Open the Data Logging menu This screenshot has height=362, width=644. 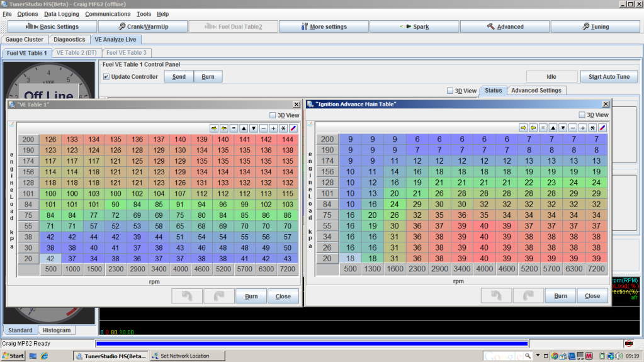click(x=62, y=14)
